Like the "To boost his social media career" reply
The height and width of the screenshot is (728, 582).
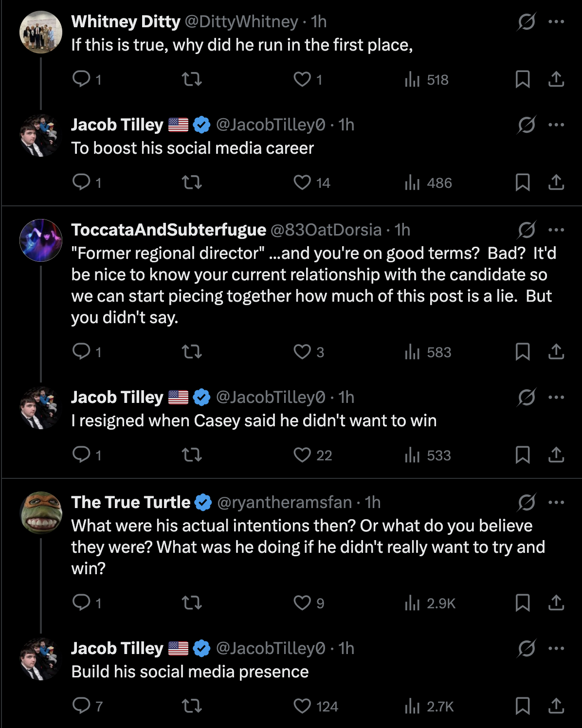303,182
